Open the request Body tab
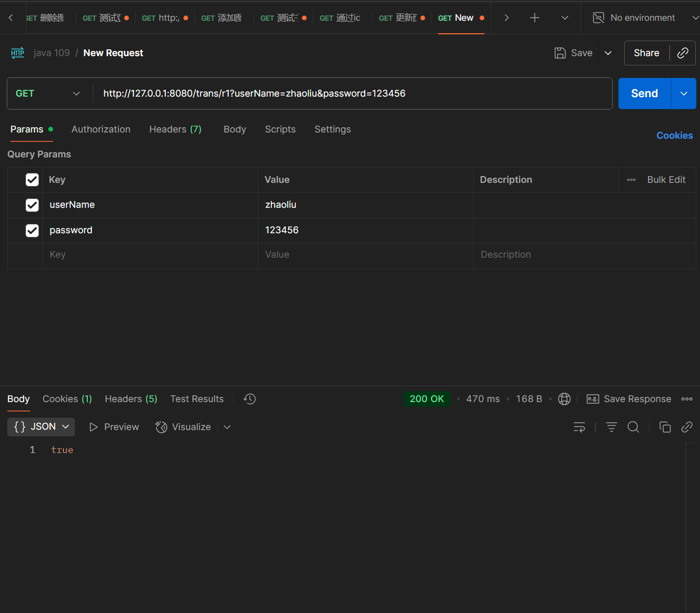The height and width of the screenshot is (613, 700). click(235, 129)
